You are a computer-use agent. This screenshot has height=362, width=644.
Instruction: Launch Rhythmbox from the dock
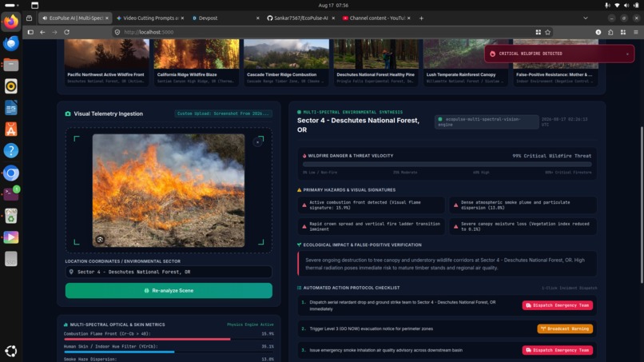tap(11, 86)
